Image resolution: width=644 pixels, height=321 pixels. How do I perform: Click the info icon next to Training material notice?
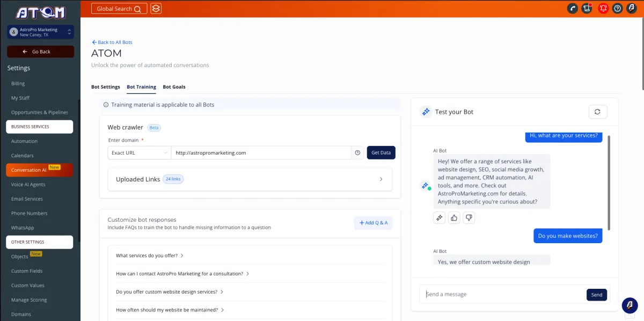coord(106,105)
